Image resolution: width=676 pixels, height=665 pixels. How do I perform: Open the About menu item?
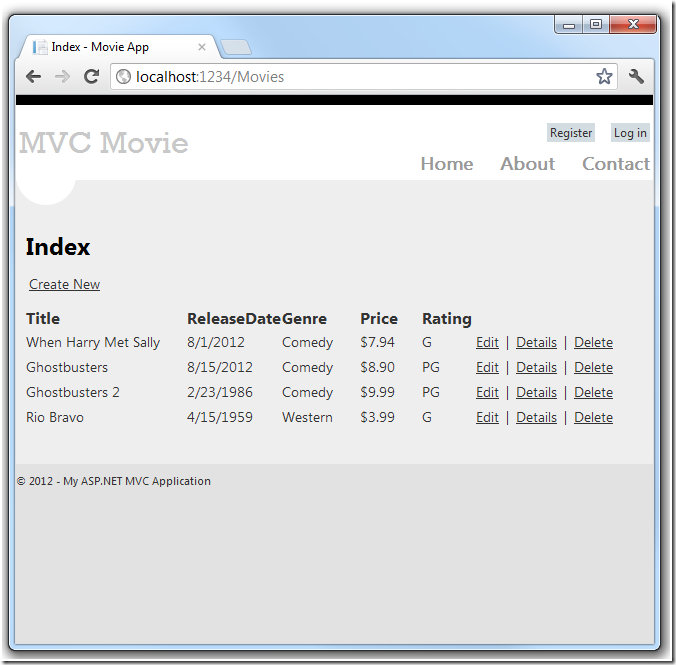point(527,164)
